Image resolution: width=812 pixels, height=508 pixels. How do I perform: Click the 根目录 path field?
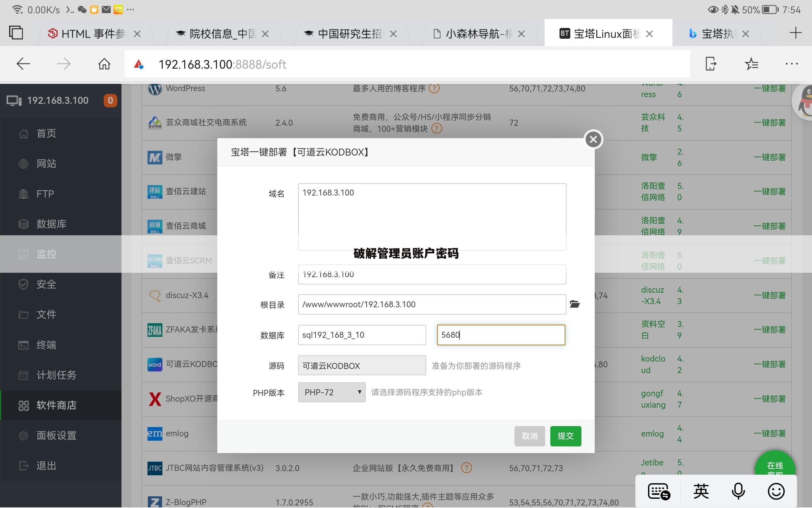(x=432, y=304)
